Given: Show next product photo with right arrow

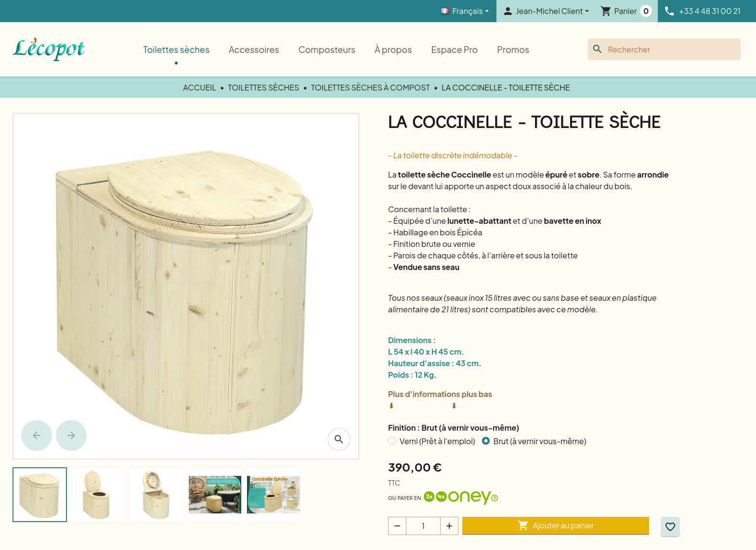Looking at the screenshot, I should coord(71,435).
